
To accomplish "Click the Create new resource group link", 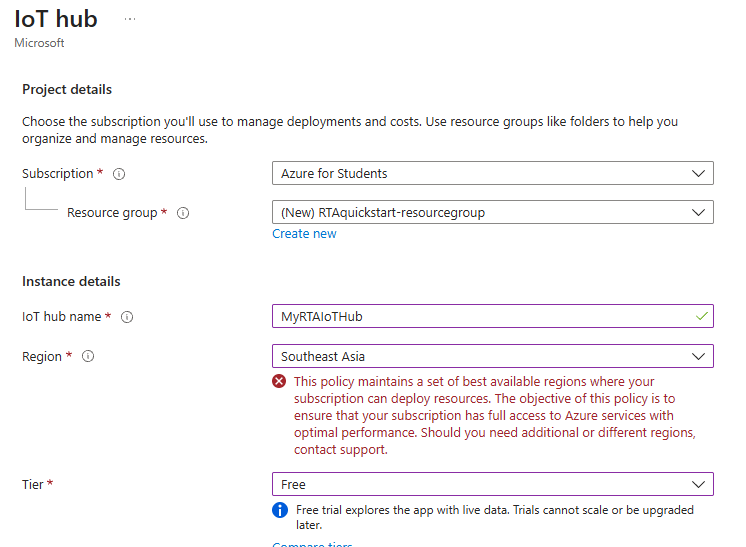I will 304,234.
